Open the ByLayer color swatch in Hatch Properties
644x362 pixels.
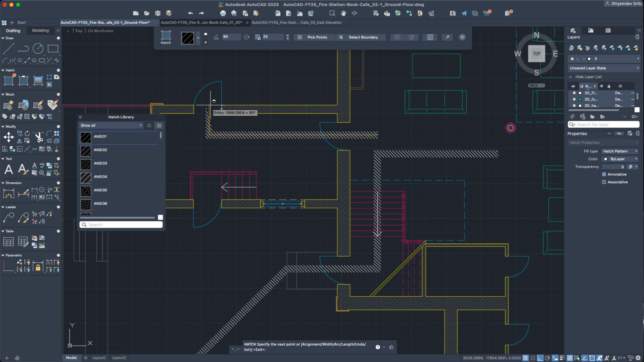click(620, 159)
